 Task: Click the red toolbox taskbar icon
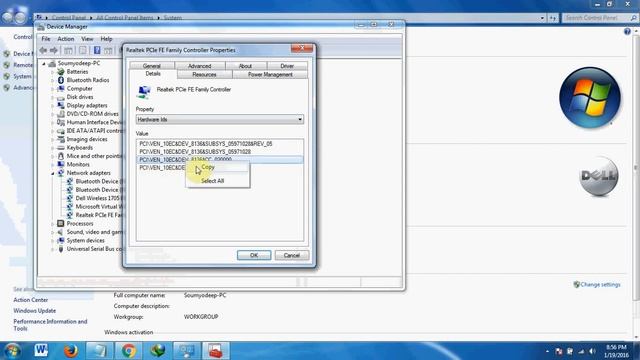[216, 351]
